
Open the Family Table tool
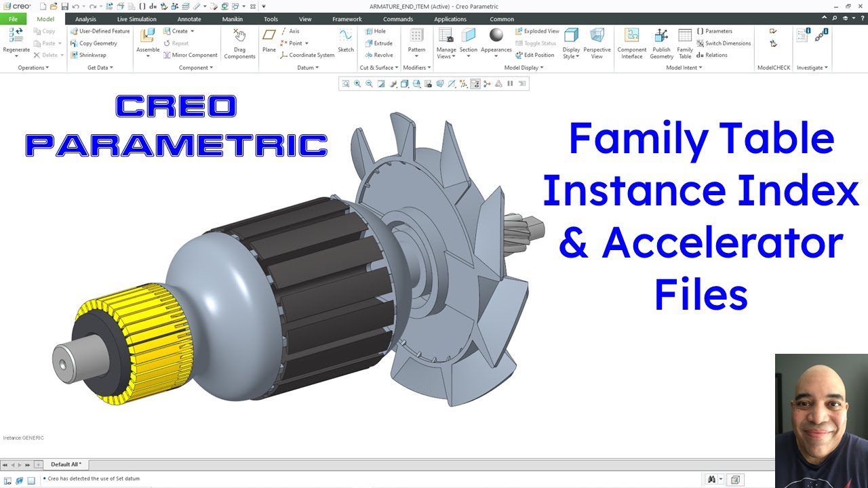685,43
